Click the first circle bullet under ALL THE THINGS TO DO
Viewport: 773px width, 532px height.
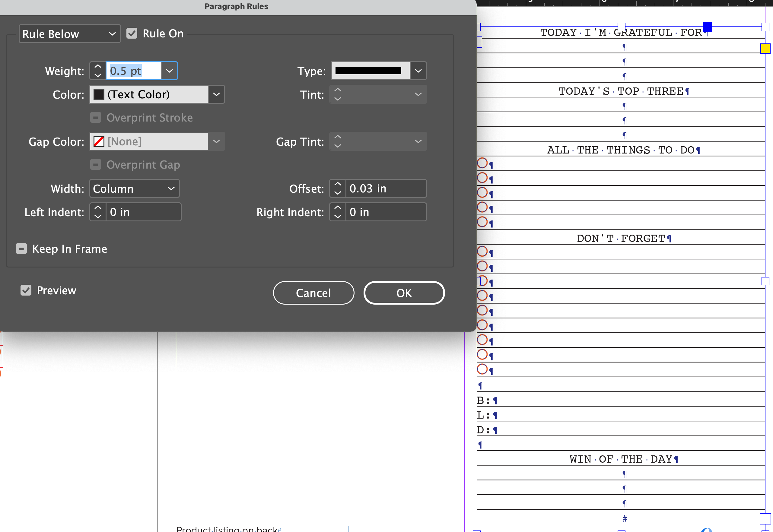point(482,163)
